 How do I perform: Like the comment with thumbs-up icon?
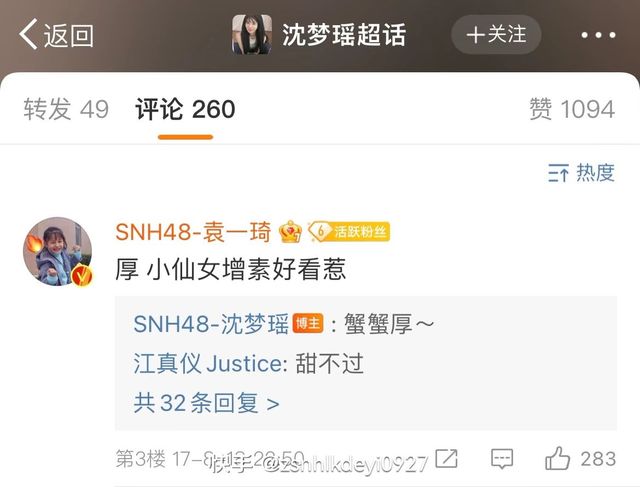coord(557,458)
